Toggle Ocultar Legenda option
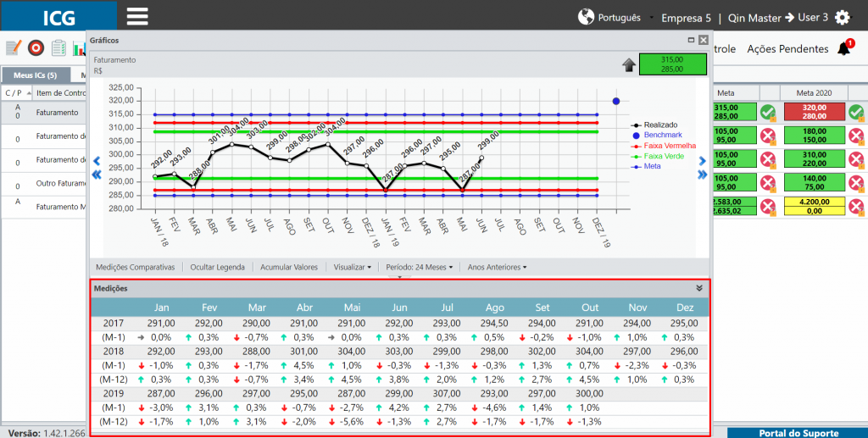The image size is (868, 438). click(x=218, y=267)
